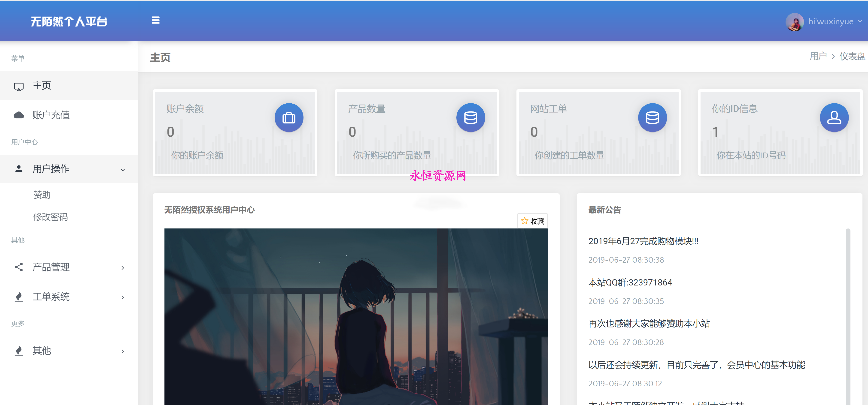Open the 赞助 submenu item
Screen dimensions: 868x405
coord(42,195)
